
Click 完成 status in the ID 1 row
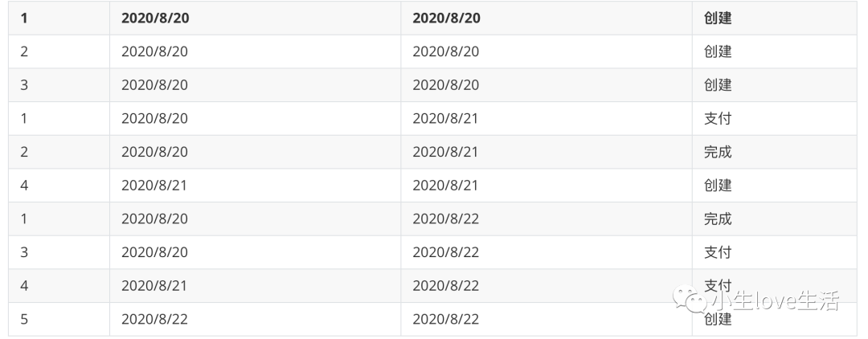[718, 219]
